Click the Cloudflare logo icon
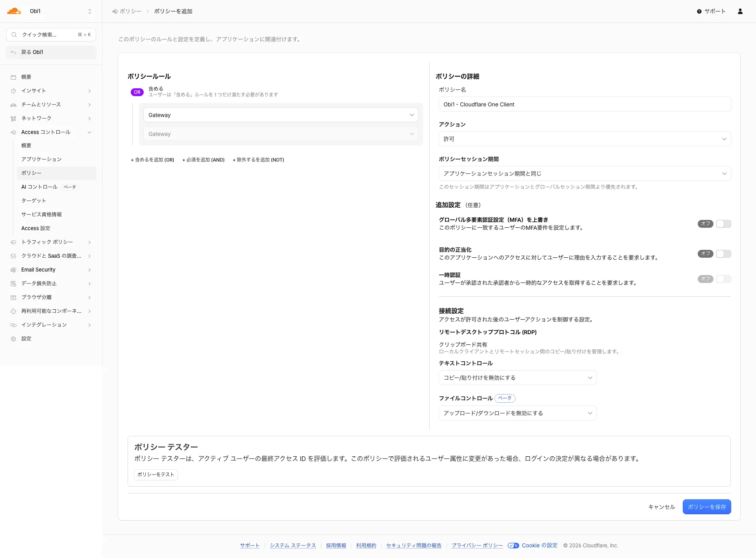This screenshot has width=756, height=558. pyautogui.click(x=14, y=11)
